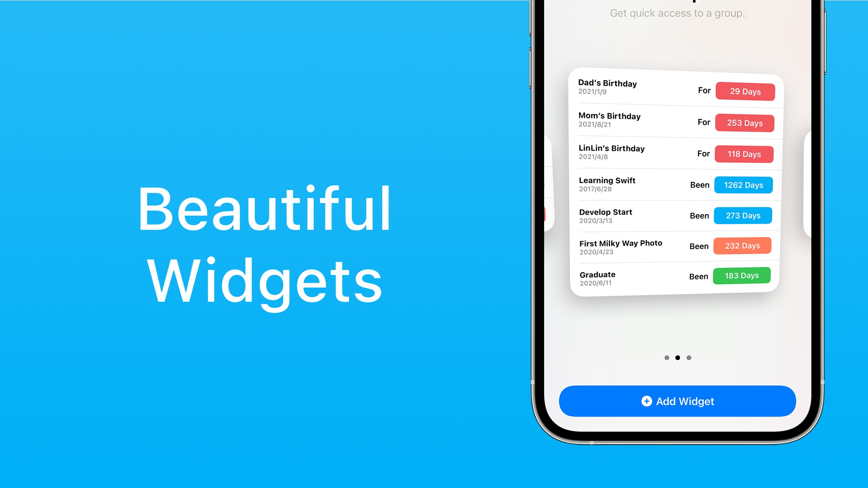Click the 253 Days badge icon
The height and width of the screenshot is (488, 868).
tap(745, 123)
